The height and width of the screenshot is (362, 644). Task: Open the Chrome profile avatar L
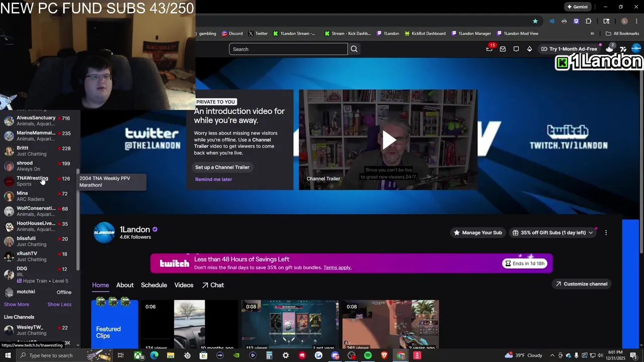click(x=624, y=21)
